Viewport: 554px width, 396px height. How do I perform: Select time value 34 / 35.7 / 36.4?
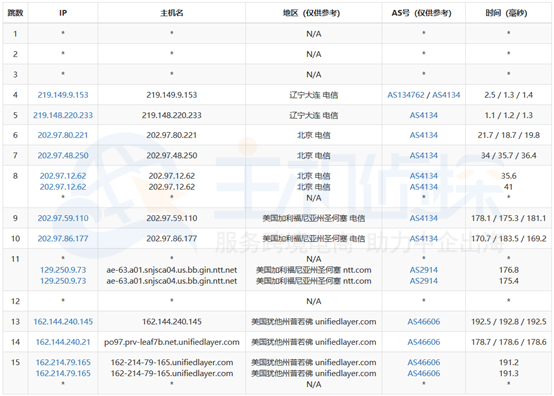[508, 155]
